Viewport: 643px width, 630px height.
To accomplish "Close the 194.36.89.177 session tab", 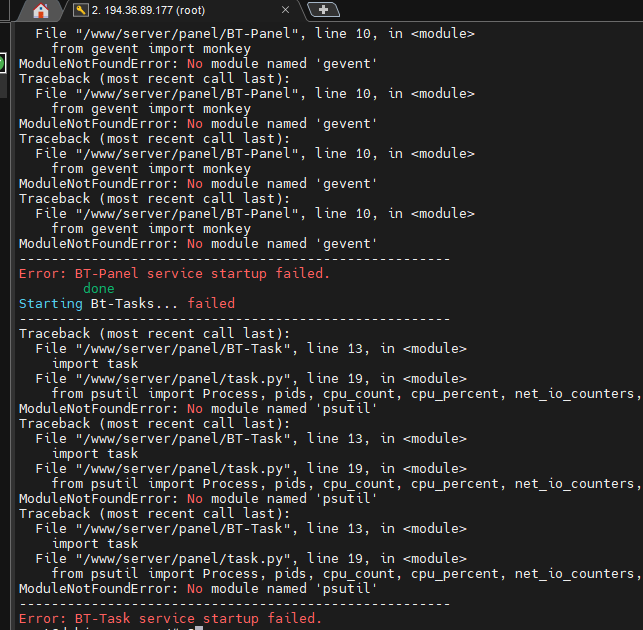I will [x=287, y=10].
